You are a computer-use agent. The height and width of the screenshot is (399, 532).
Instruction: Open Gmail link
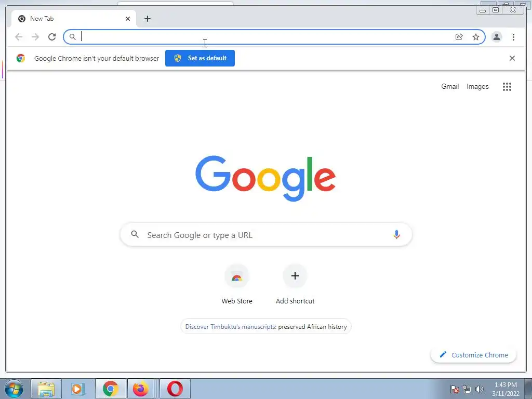pos(450,87)
